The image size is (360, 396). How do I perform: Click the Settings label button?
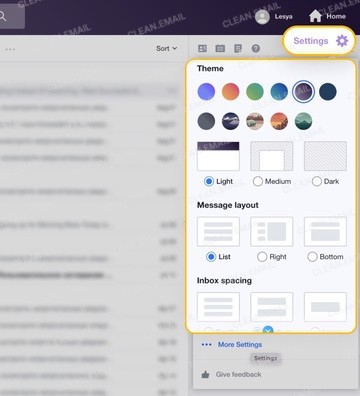[x=311, y=41]
